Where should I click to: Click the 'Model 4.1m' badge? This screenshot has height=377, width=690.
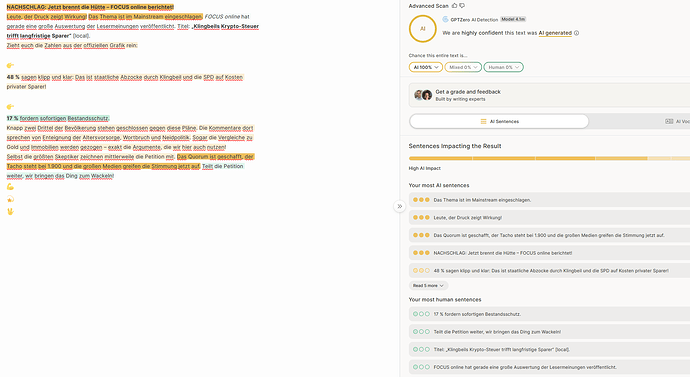click(513, 19)
